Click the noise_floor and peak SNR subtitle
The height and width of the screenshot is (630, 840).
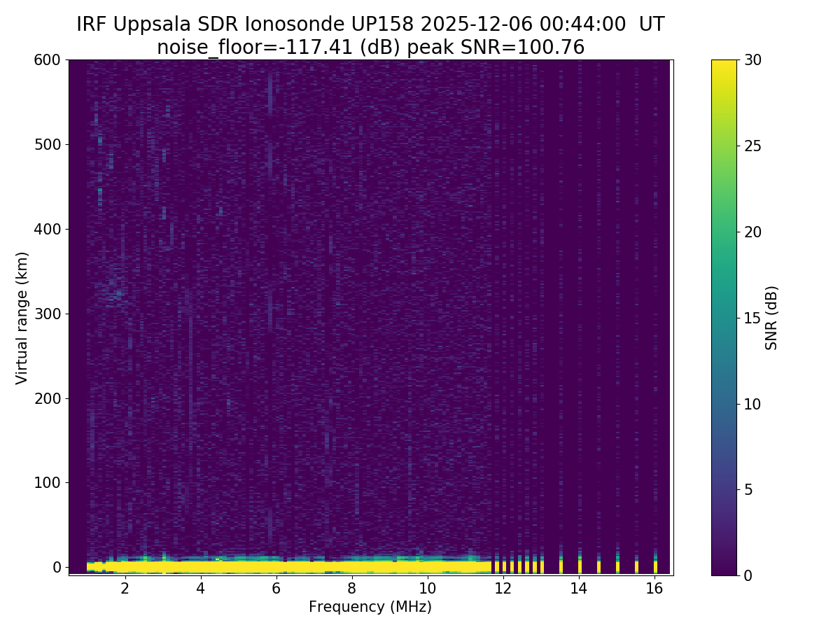[x=370, y=48]
